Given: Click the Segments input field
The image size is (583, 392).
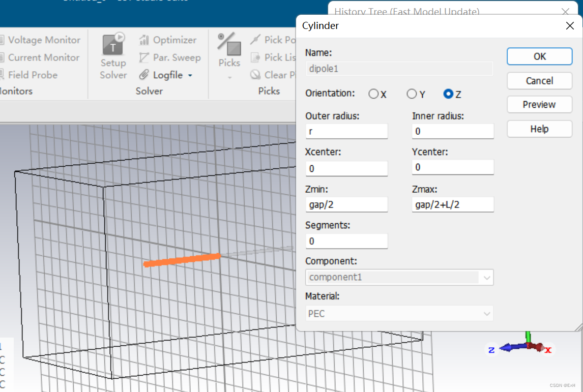Looking at the screenshot, I should (346, 241).
